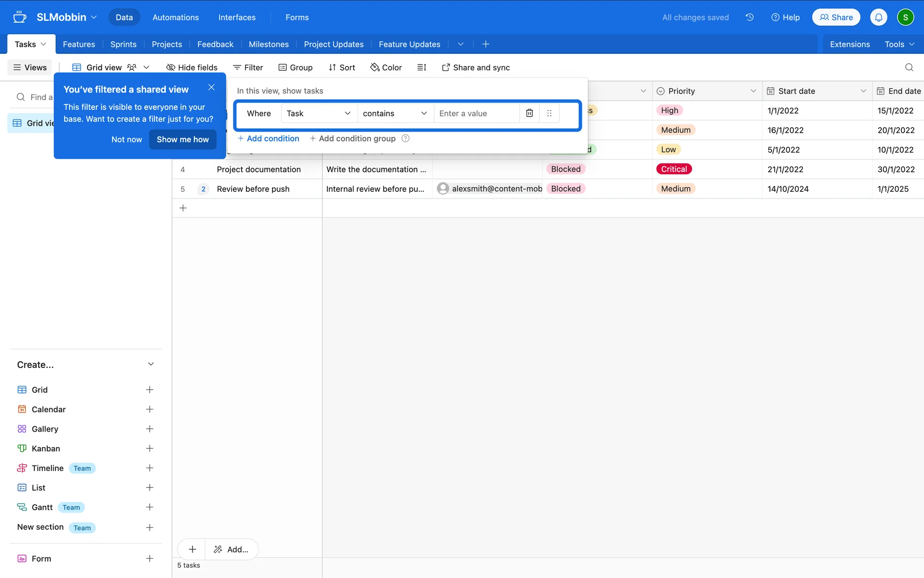Toggle Hide fields panel
The height and width of the screenshot is (578, 924).
[x=192, y=67]
